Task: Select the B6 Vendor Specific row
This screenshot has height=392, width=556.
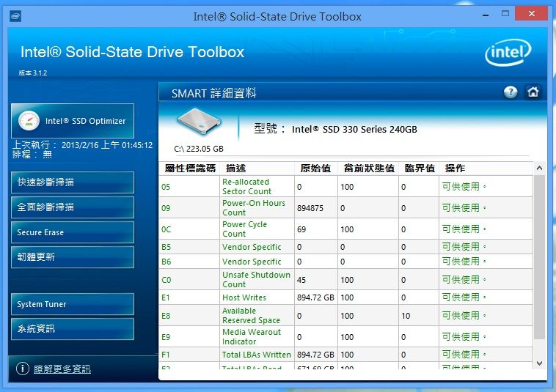Action: [346, 262]
